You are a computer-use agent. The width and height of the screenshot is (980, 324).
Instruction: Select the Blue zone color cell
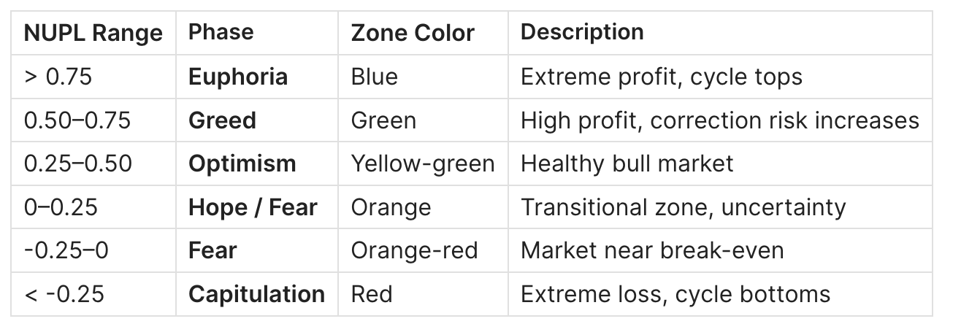[x=374, y=77]
